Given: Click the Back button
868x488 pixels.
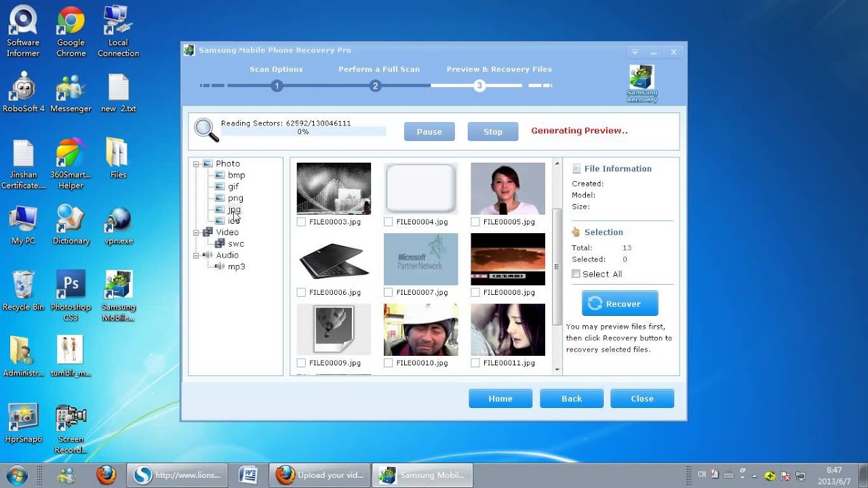Looking at the screenshot, I should pos(572,399).
